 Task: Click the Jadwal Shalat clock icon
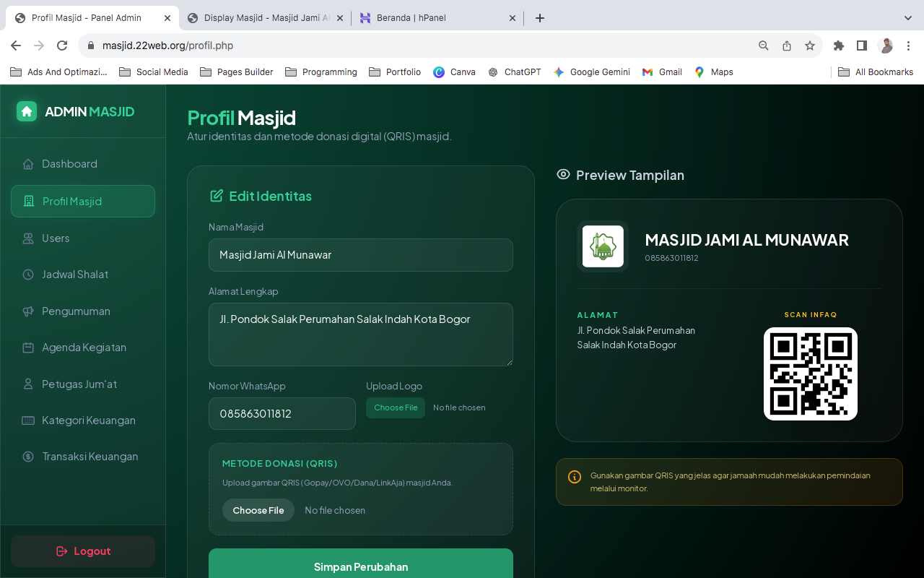pyautogui.click(x=28, y=275)
